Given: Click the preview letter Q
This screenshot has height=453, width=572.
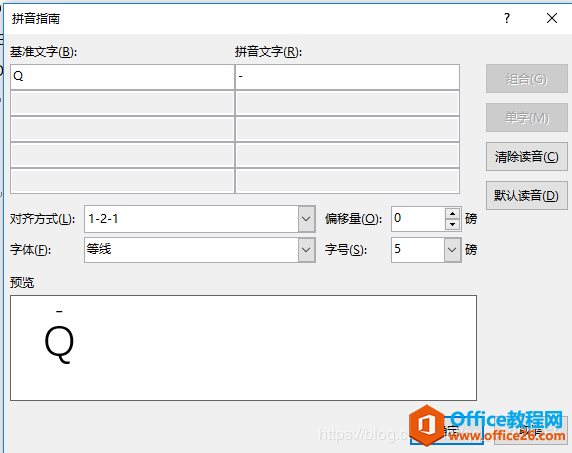Looking at the screenshot, I should pos(59,344).
